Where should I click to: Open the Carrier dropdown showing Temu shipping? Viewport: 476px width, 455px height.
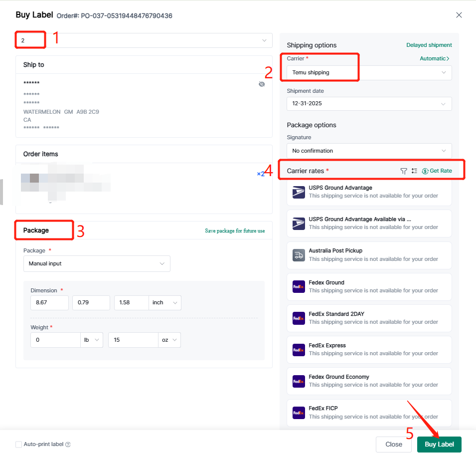click(369, 73)
